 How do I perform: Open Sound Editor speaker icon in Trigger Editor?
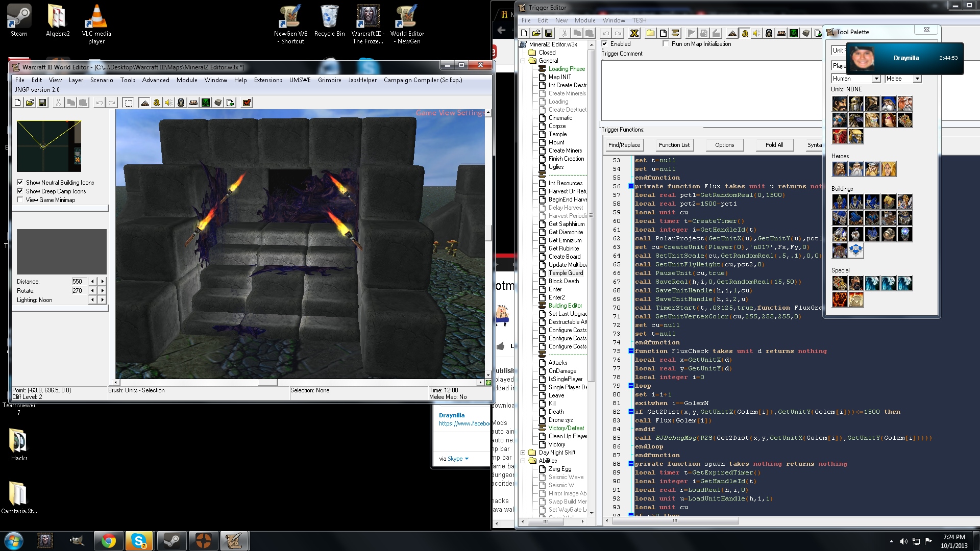(x=757, y=33)
